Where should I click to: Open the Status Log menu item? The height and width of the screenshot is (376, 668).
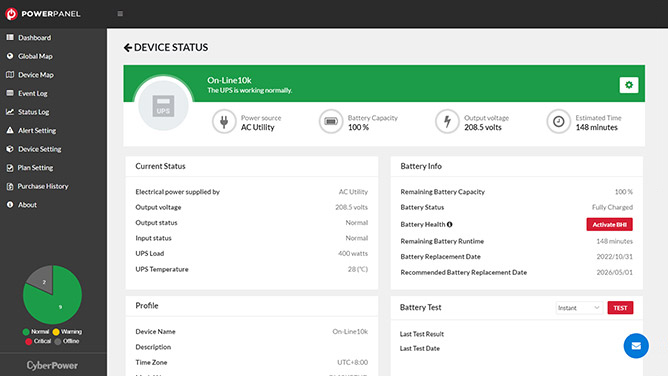pos(34,112)
